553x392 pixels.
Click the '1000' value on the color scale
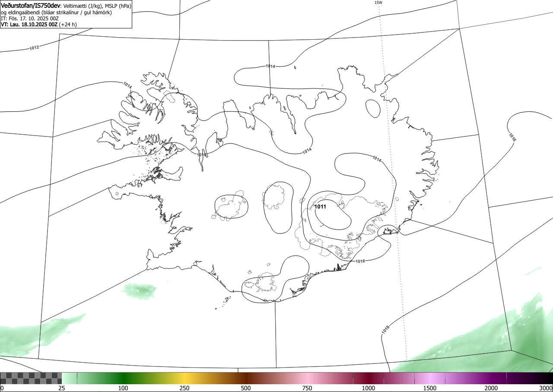[x=369, y=388]
